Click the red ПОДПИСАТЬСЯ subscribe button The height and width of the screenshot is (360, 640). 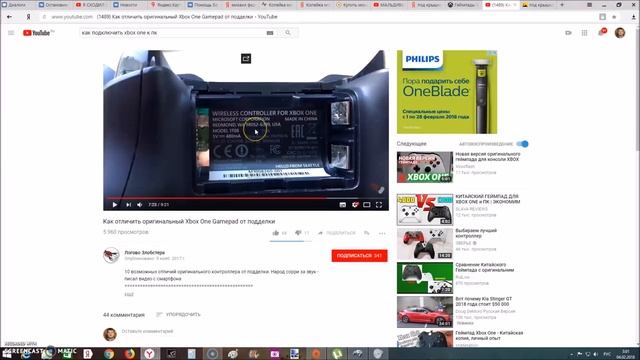(359, 256)
